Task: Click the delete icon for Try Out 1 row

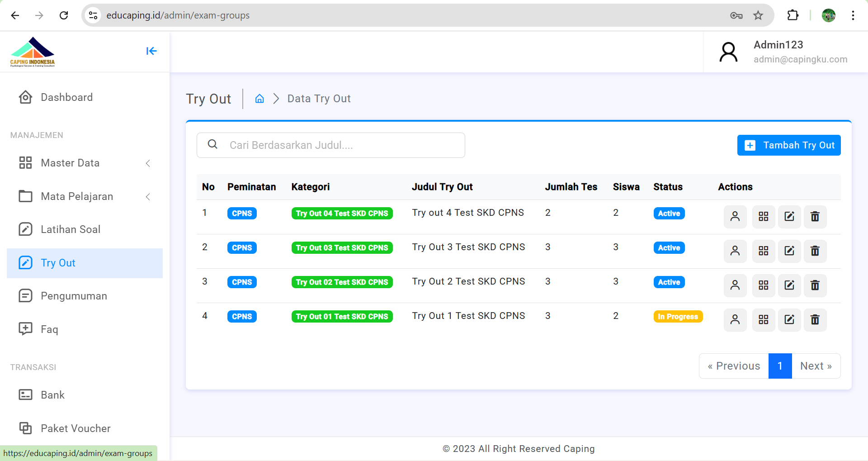Action: click(x=815, y=320)
